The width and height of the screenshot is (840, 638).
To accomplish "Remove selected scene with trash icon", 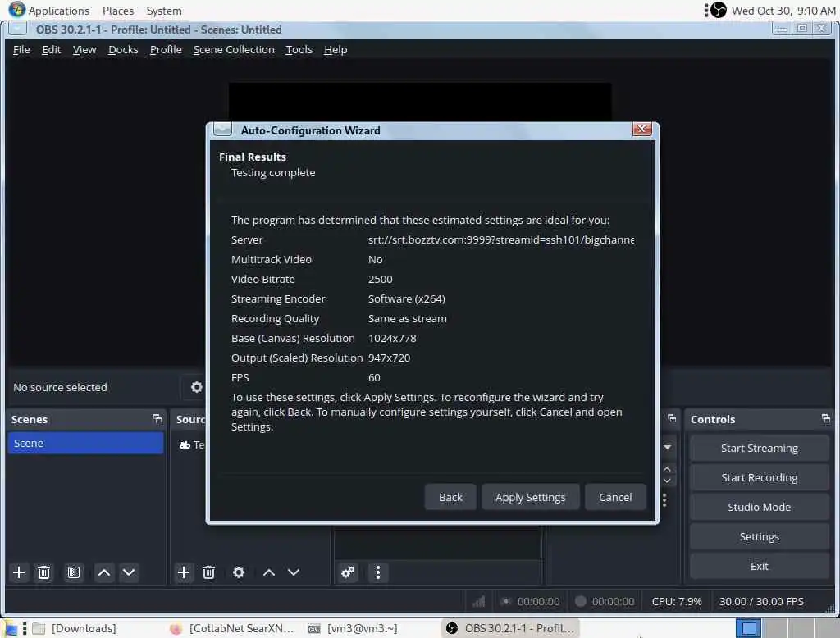I will [x=44, y=572].
